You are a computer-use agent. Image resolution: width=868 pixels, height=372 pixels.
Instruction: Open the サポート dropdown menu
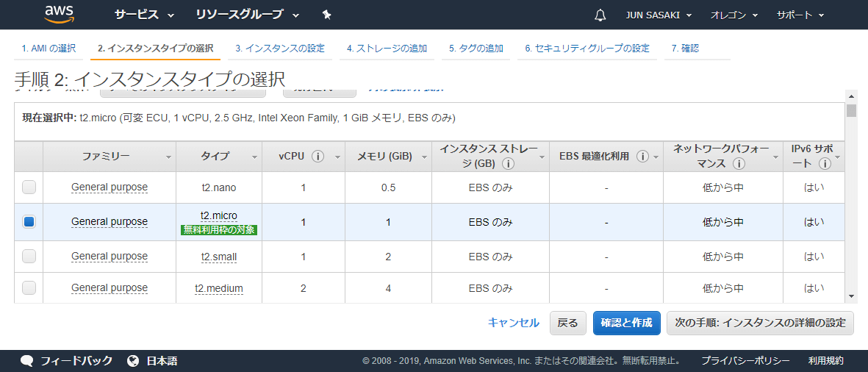tap(800, 15)
